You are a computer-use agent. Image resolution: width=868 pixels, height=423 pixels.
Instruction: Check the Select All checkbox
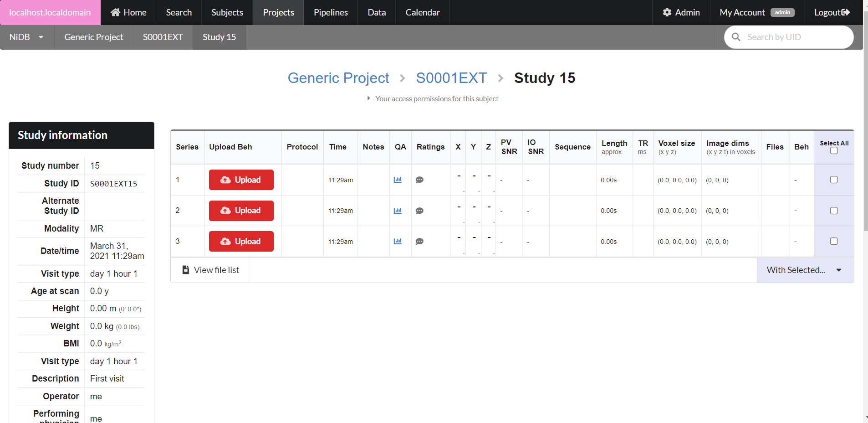(834, 151)
